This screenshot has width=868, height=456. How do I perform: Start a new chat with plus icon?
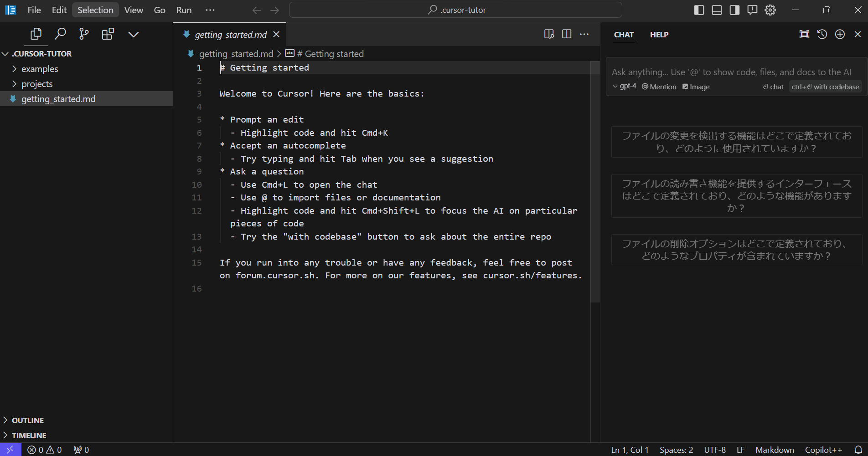pos(840,34)
